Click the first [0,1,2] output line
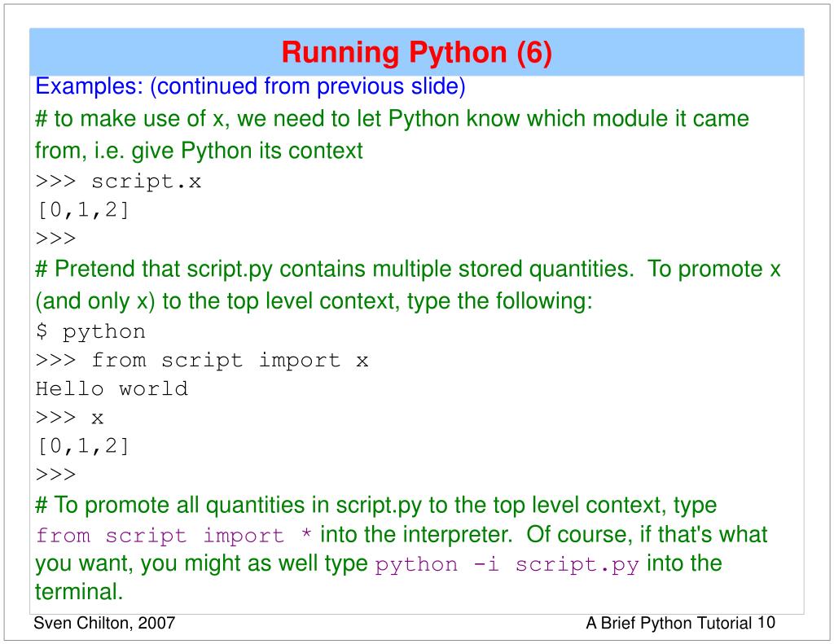The width and height of the screenshot is (834, 644). coord(82,210)
